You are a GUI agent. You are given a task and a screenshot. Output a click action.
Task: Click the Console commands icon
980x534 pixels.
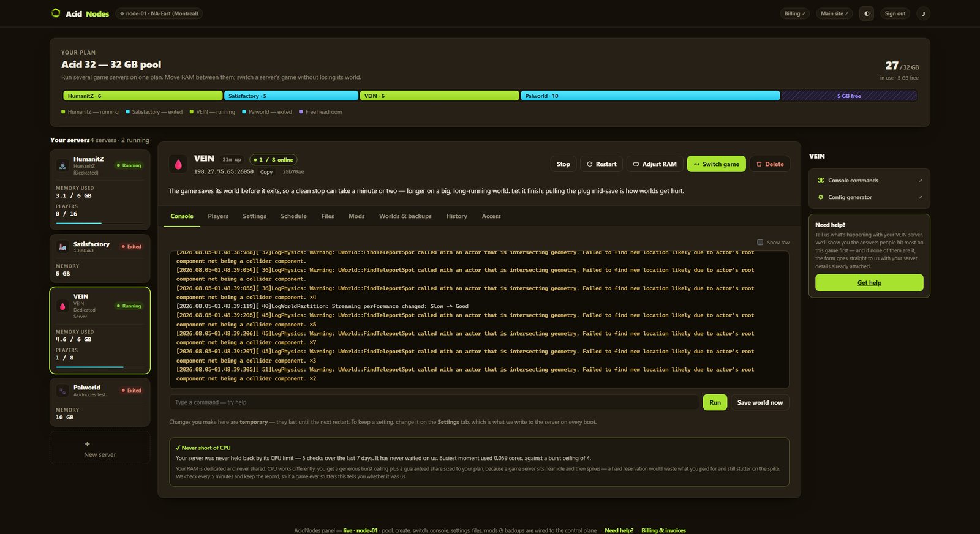pyautogui.click(x=821, y=181)
